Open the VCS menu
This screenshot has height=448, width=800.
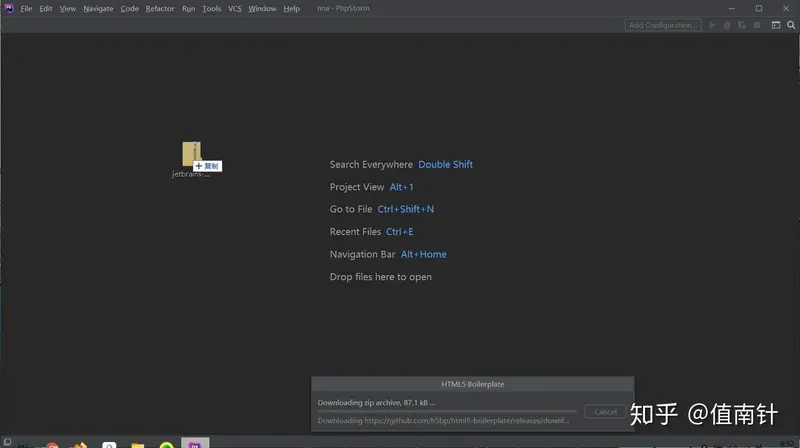click(235, 9)
